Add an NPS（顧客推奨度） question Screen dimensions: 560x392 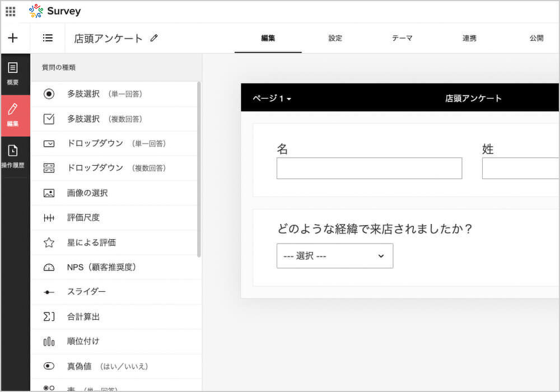(101, 267)
